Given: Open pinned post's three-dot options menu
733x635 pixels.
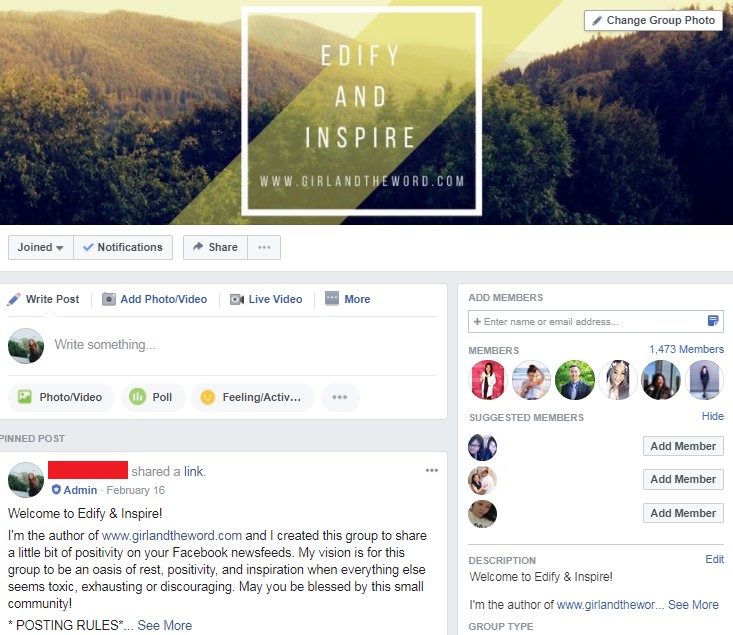Looking at the screenshot, I should pos(431,470).
